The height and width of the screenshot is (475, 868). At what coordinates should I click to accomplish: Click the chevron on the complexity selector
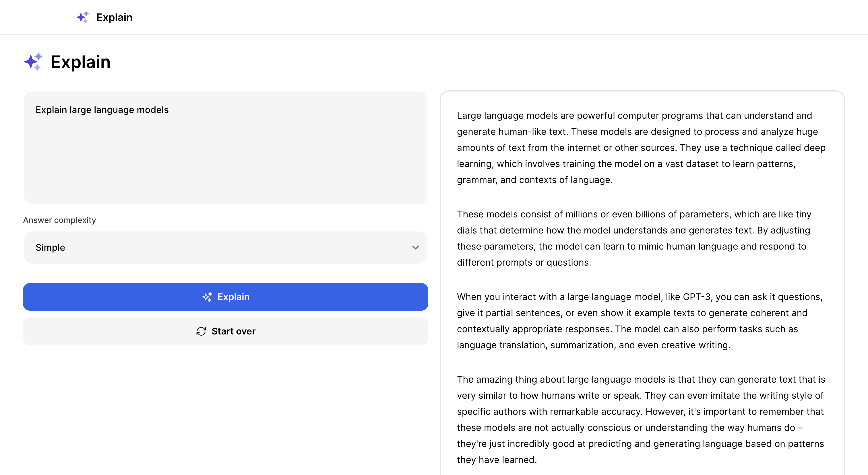click(x=416, y=248)
